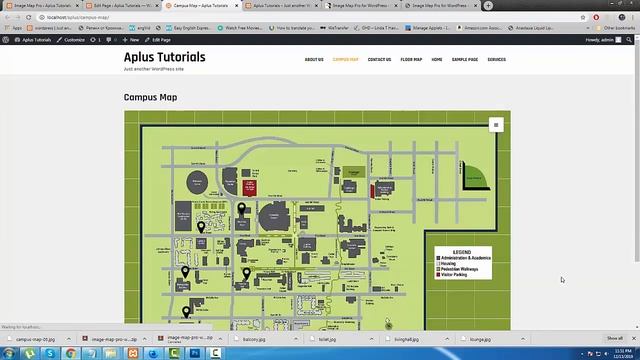Switch to the Edit Page ‹ Aplus Tutorials tab

(121, 6)
